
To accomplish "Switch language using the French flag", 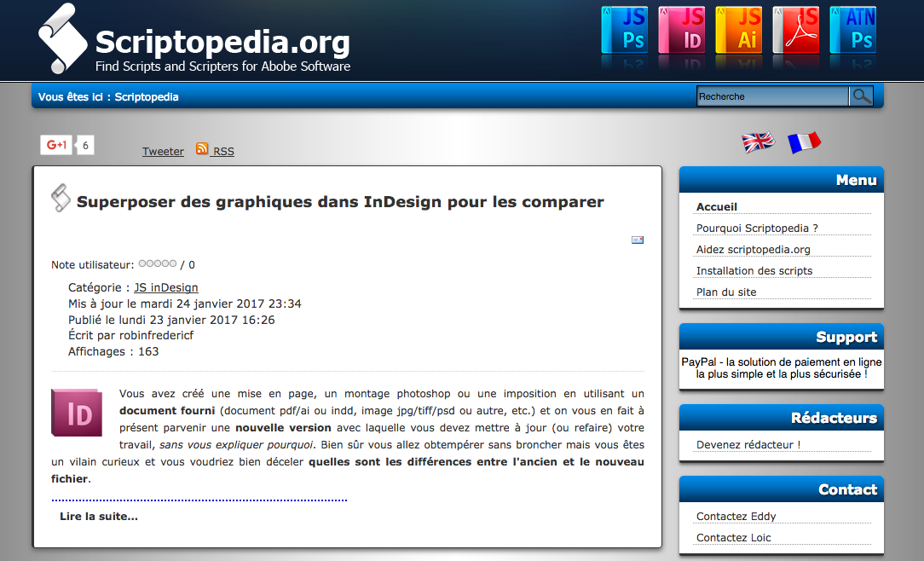I will click(803, 142).
